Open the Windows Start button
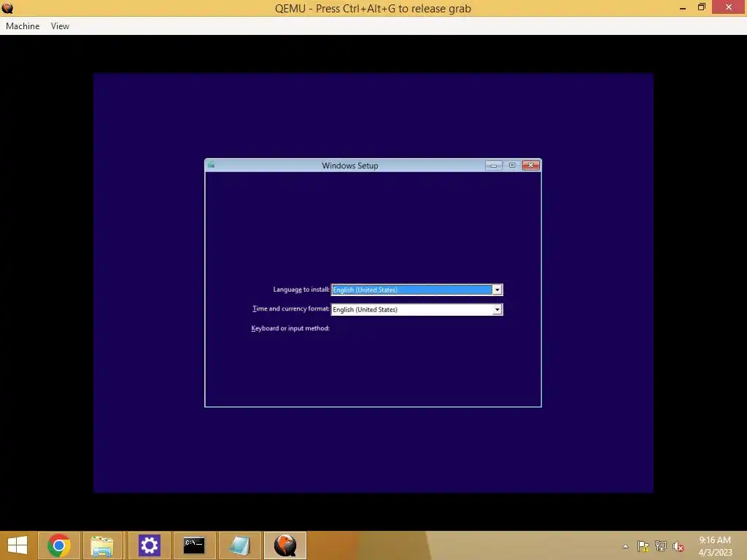The height and width of the screenshot is (560, 747). pos(18,545)
